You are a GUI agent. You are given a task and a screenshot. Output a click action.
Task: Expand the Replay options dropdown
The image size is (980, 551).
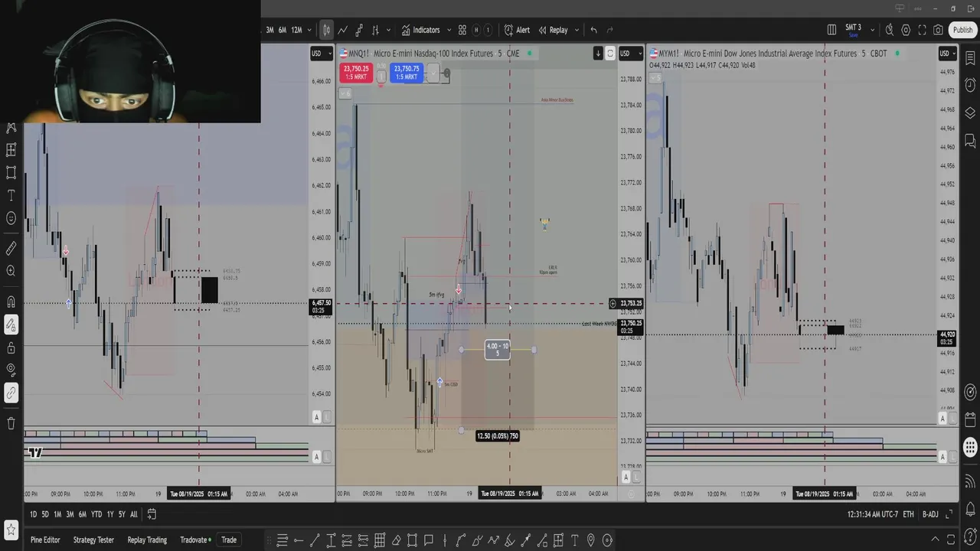coord(576,30)
